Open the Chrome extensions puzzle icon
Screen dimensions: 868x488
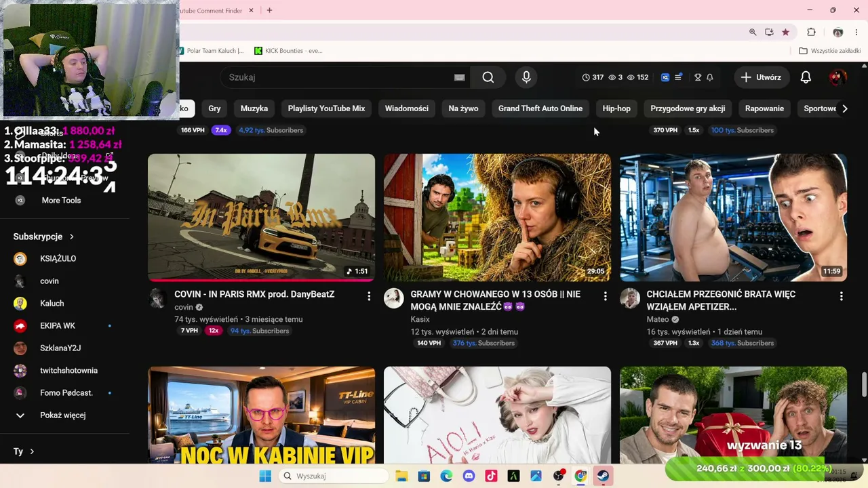811,32
